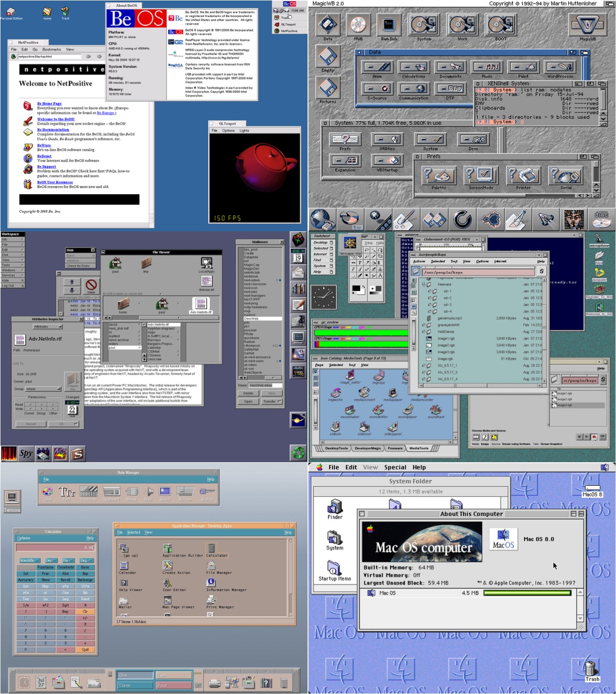Open the dumpster icon on the IRIX desktop
Screen dimensions: 616x694
(x=599, y=273)
